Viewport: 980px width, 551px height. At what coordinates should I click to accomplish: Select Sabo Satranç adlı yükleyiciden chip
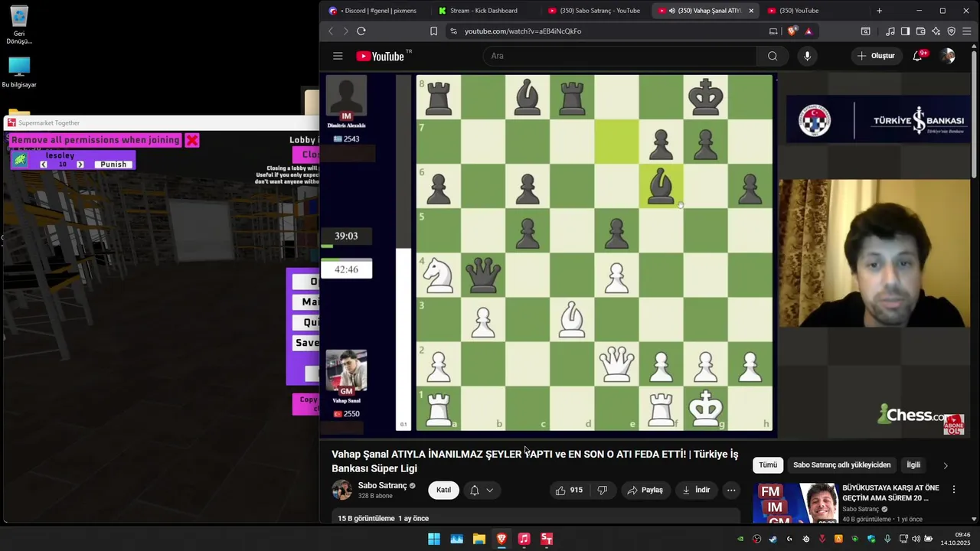pos(841,465)
